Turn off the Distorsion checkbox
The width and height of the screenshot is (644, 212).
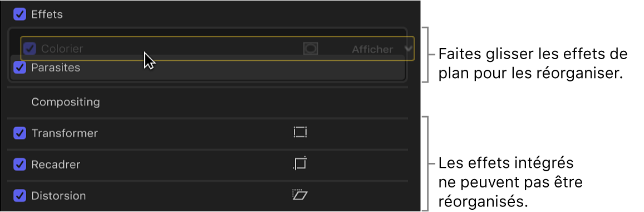[x=19, y=195]
